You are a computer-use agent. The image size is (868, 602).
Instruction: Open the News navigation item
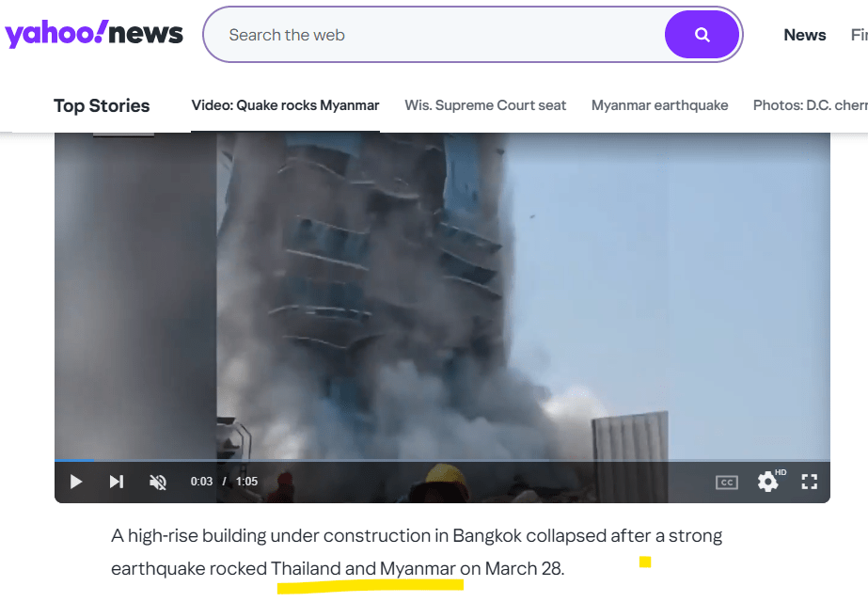(804, 35)
